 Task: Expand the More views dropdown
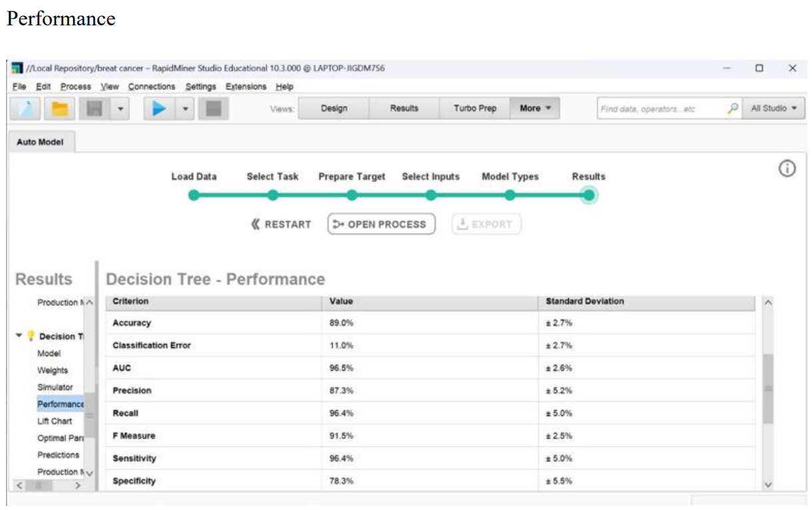click(x=535, y=109)
